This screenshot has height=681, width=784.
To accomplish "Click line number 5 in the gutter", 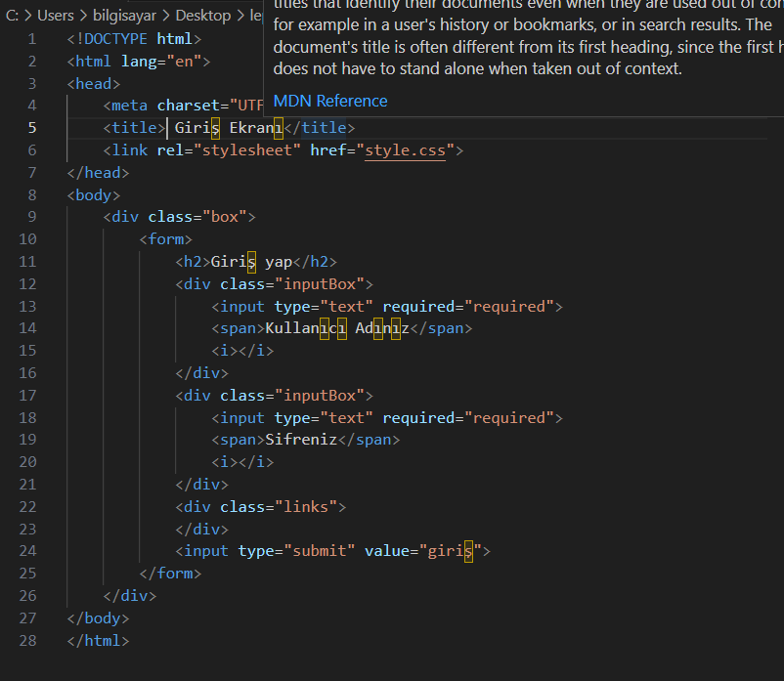I will tap(32, 128).
